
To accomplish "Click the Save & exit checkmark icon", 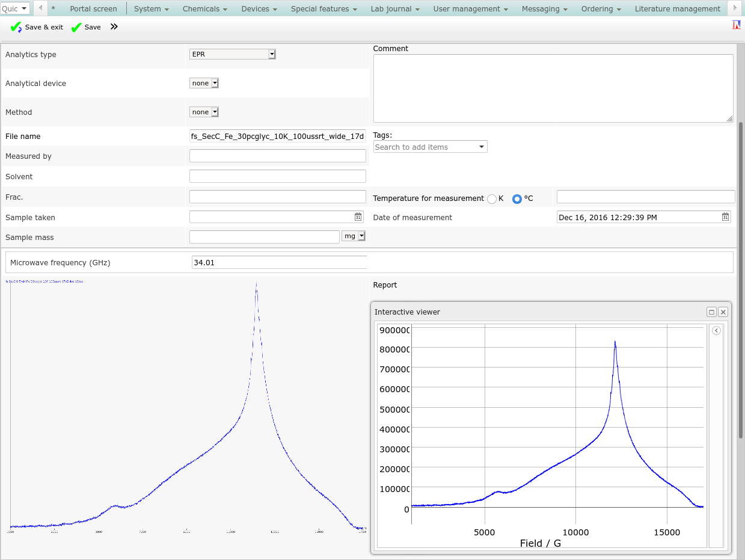I will (16, 28).
